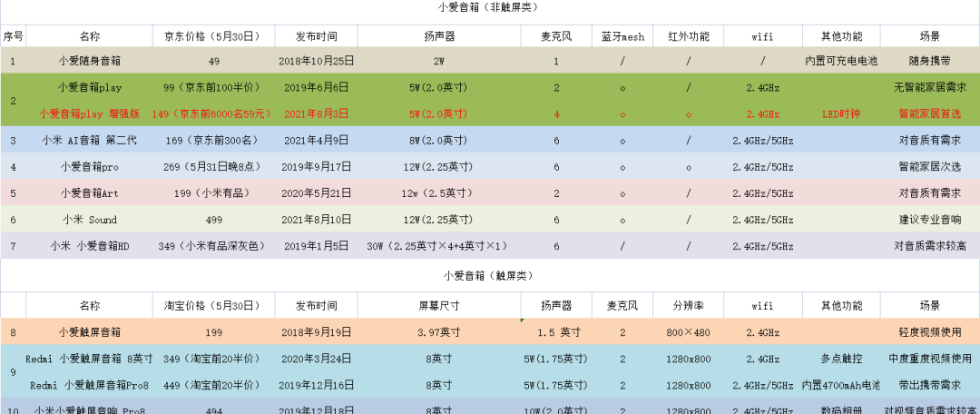Click cell 小爱音箱pro
The height and width of the screenshot is (414, 980).
(89, 167)
